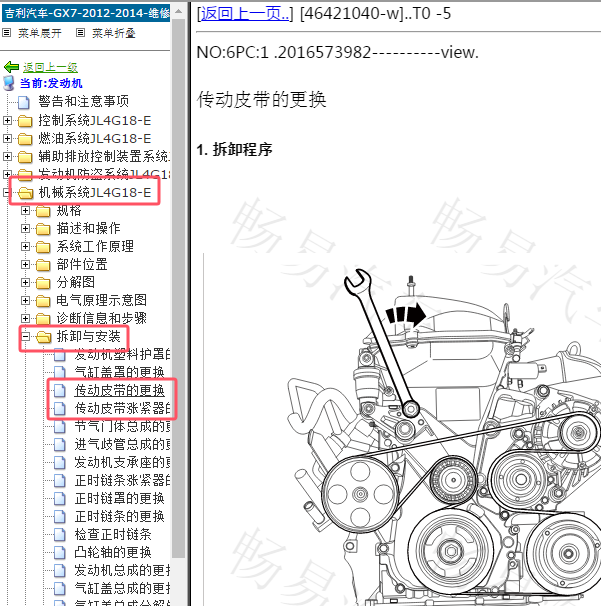This screenshot has height=606, width=601.
Task: Expand the 电气原理示意图 folder
Action: click(26, 300)
